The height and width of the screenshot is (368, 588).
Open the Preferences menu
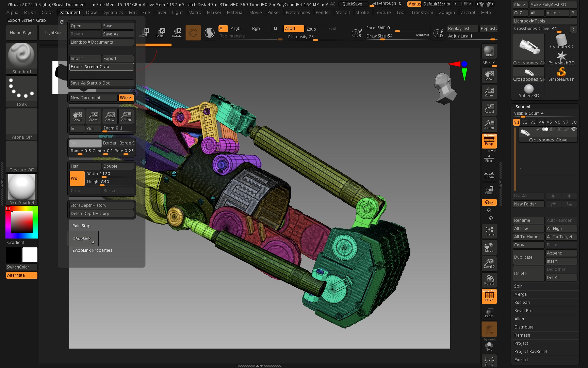297,13
